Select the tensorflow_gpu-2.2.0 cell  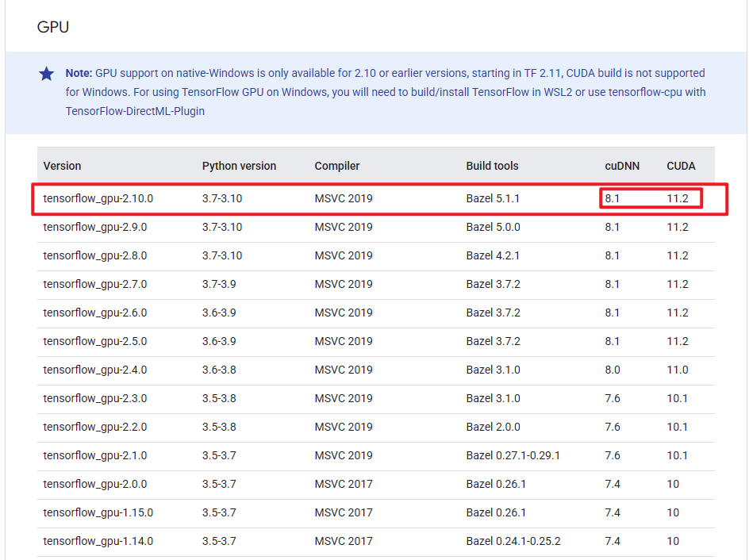(x=94, y=428)
